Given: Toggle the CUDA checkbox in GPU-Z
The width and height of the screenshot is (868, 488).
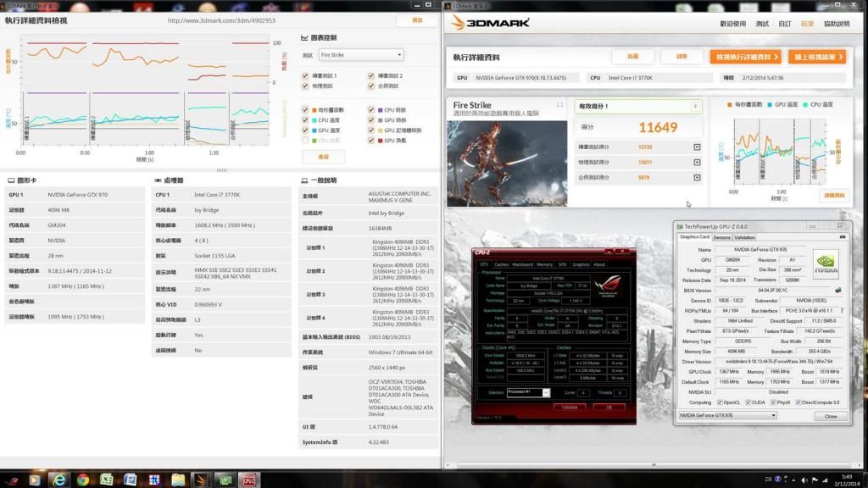Looking at the screenshot, I should pyautogui.click(x=748, y=402).
